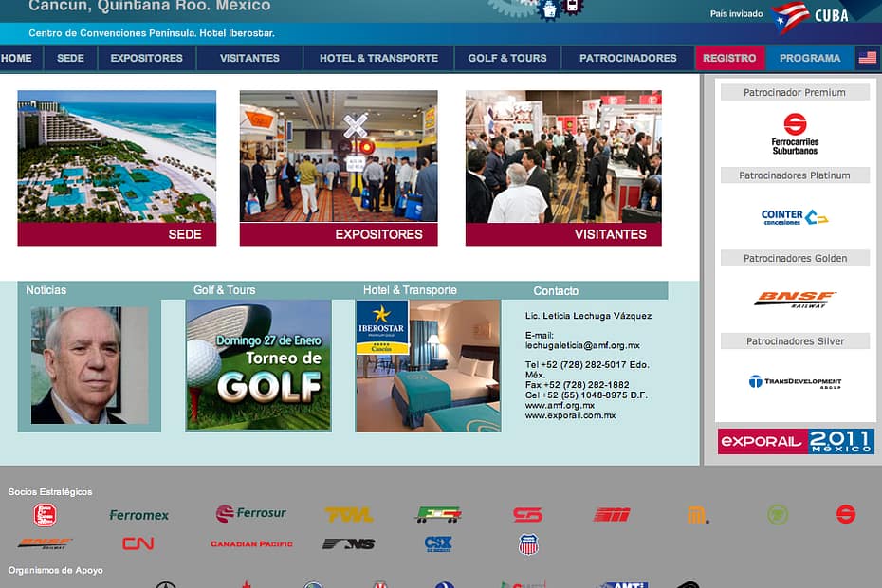Open the SEDE menu item
This screenshot has width=882, height=588.
click(70, 58)
